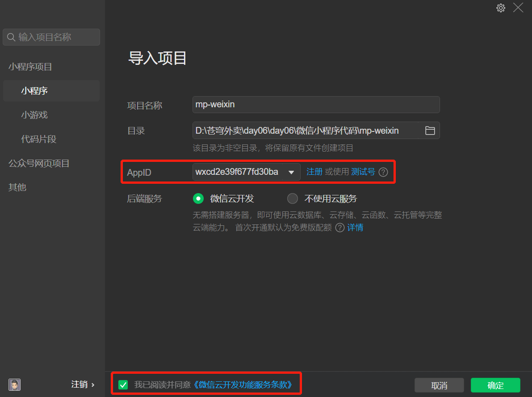The width and height of the screenshot is (532, 397).
Task: Open 公众号网页项目 section
Action: 39,163
